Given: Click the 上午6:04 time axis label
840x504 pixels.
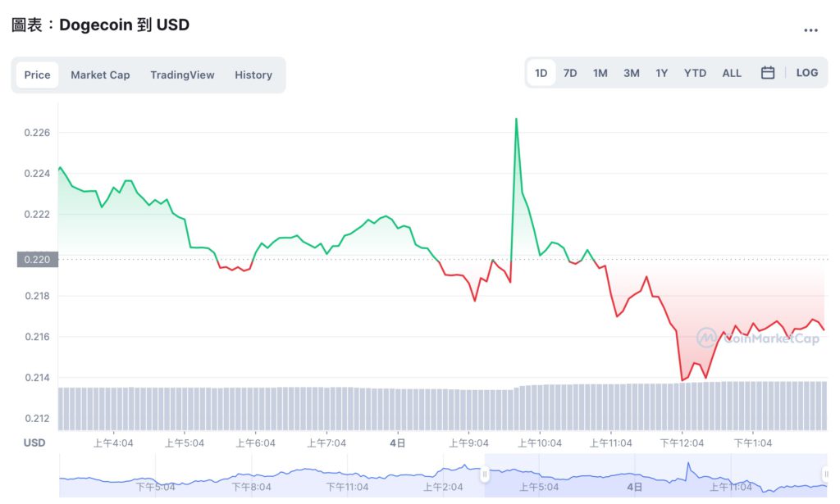Looking at the screenshot, I should pos(256,443).
